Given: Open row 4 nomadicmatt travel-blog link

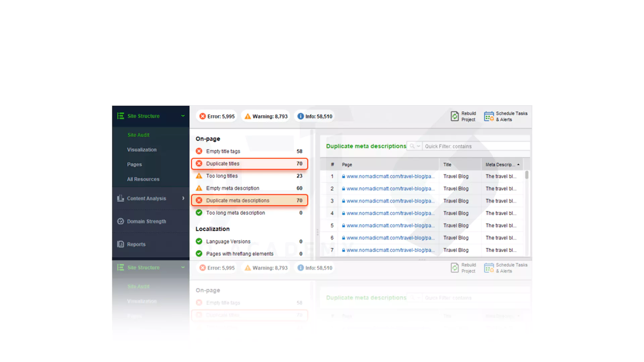Looking at the screenshot, I should click(x=390, y=213).
